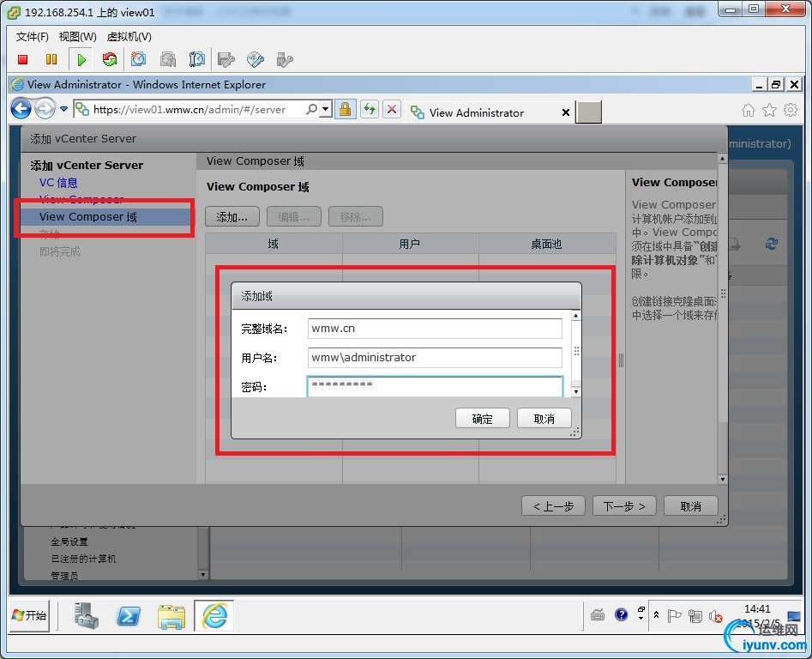Screen dimensions: 812x659
Task: Open IE tools gear menu
Action: point(791,110)
